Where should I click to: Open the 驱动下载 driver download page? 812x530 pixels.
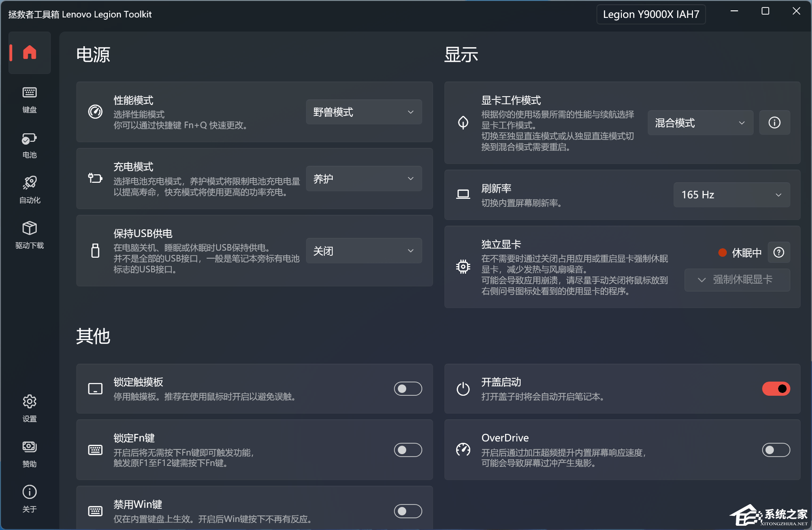click(x=29, y=235)
